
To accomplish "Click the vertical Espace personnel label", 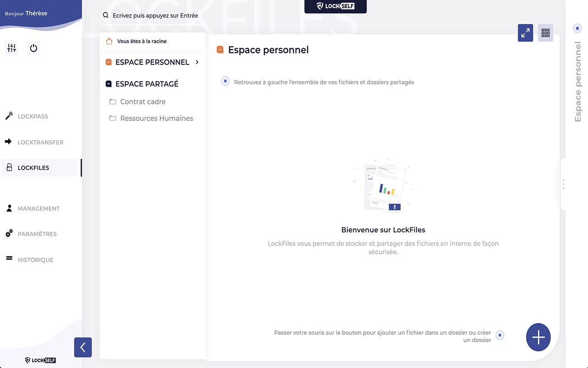I will tap(578, 82).
